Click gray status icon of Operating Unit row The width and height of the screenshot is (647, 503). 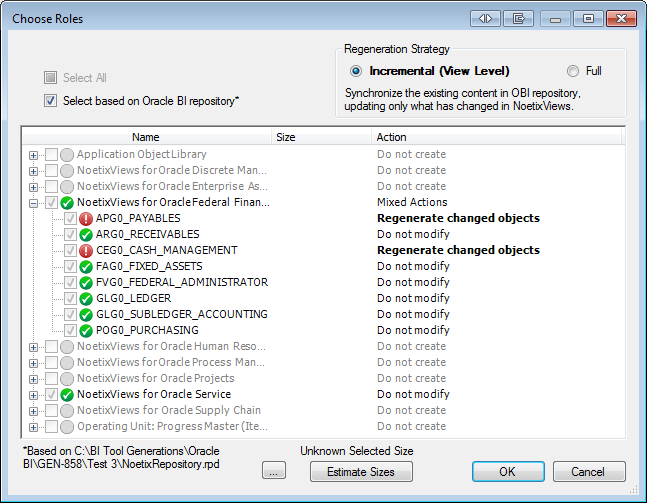(67, 427)
